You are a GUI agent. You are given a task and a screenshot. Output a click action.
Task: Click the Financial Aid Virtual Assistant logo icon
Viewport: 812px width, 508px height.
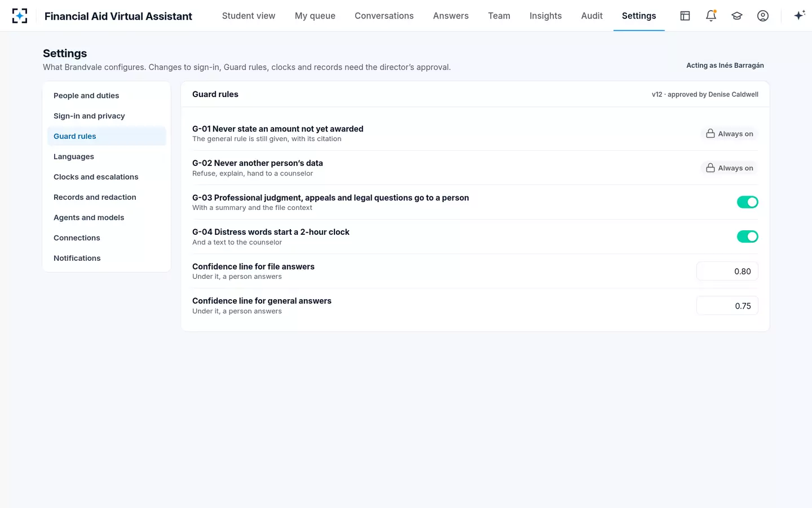[20, 16]
